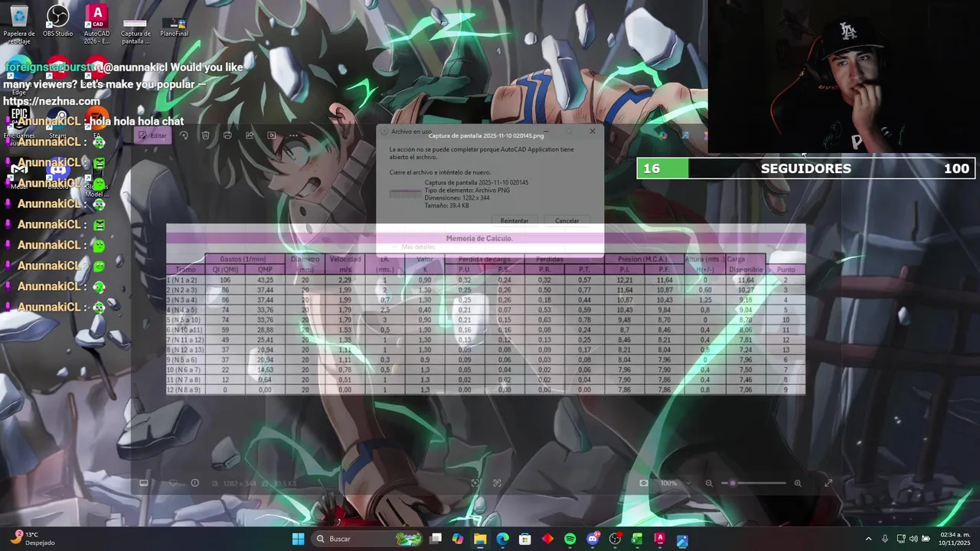Open the 13°C Despejado weather widget
This screenshot has height=551, width=980.
[32, 539]
